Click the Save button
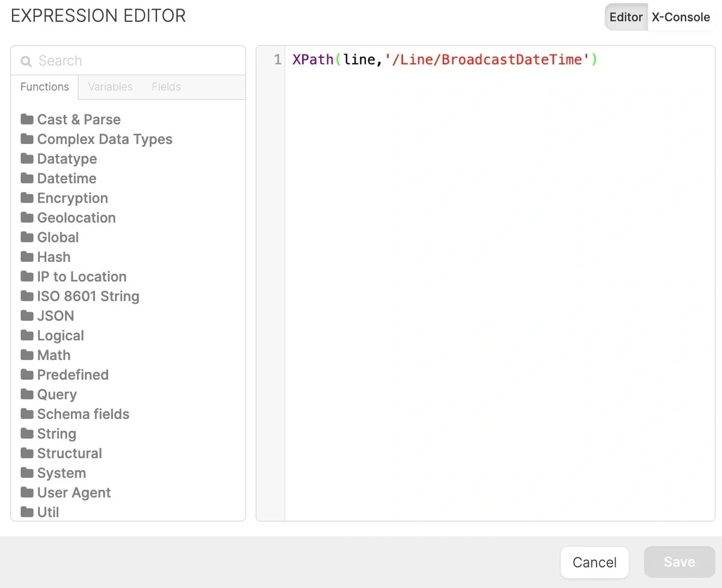722x588 pixels. (679, 562)
